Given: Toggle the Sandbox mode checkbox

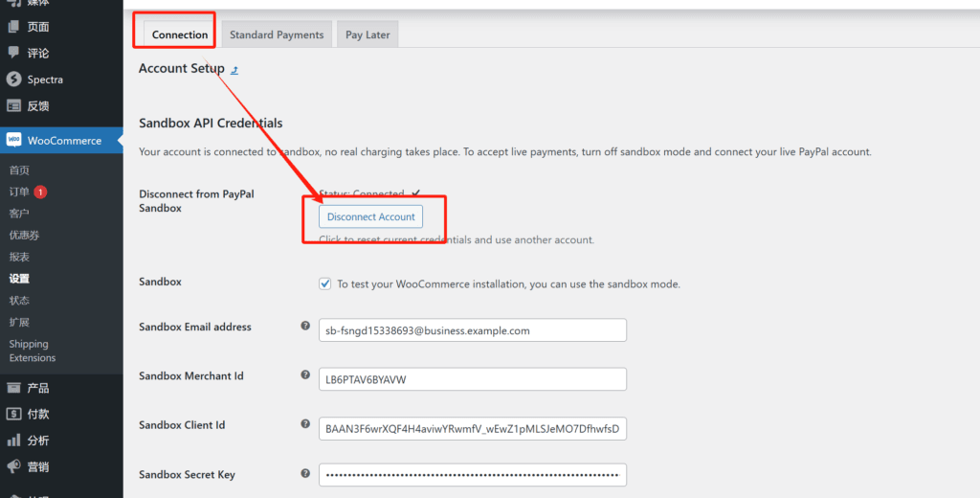Looking at the screenshot, I should click(325, 283).
